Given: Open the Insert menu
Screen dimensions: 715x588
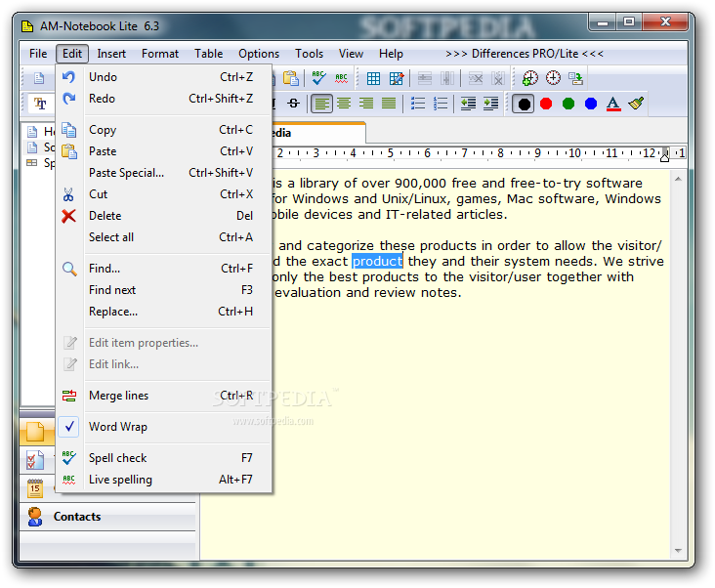Looking at the screenshot, I should [x=111, y=54].
